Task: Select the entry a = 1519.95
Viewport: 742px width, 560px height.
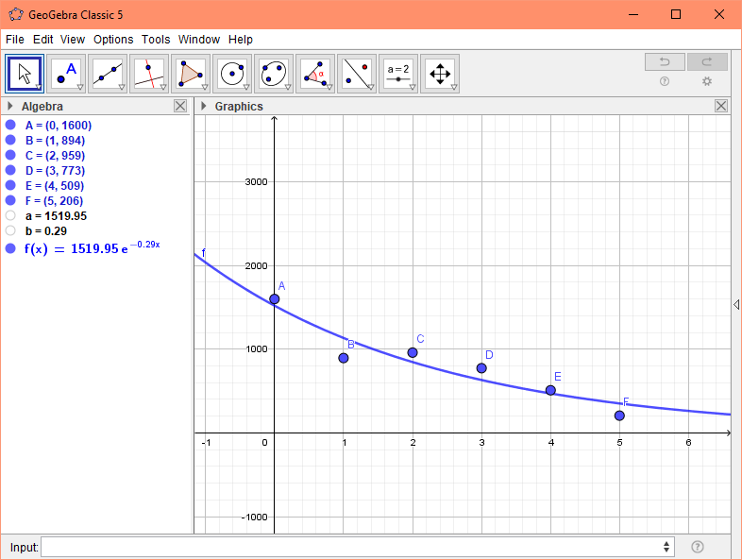Action: [x=57, y=216]
